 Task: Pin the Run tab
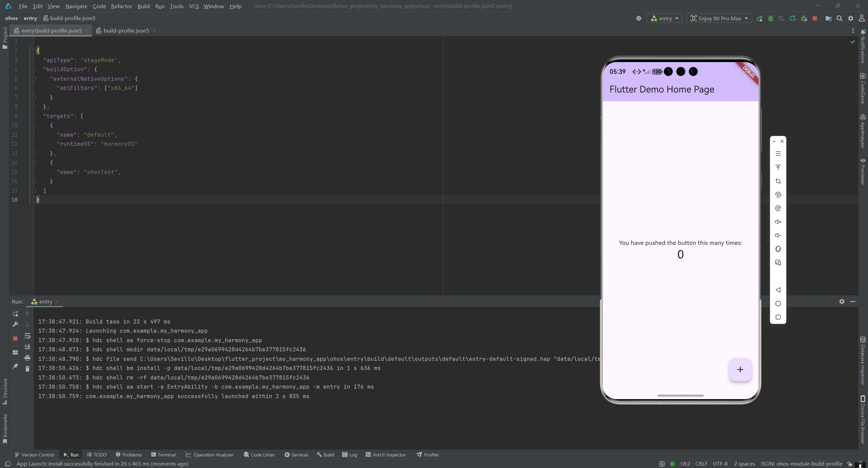15,366
